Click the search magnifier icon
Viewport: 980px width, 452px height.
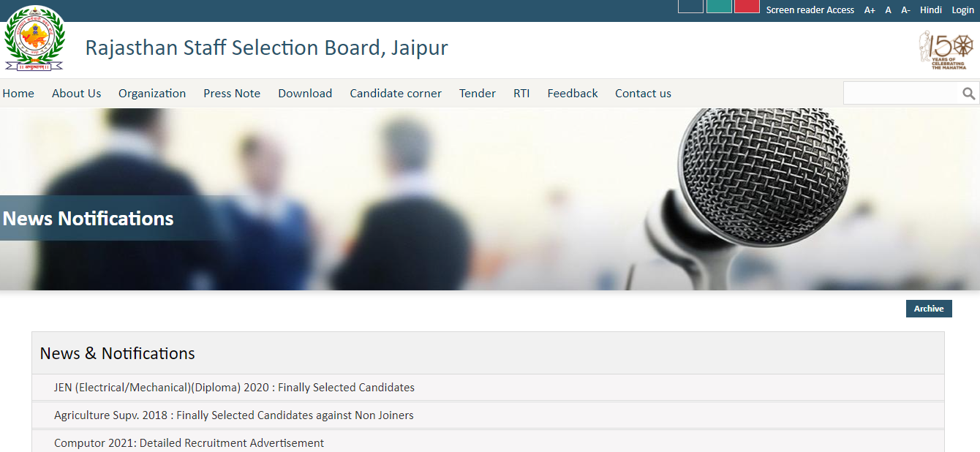click(x=969, y=94)
